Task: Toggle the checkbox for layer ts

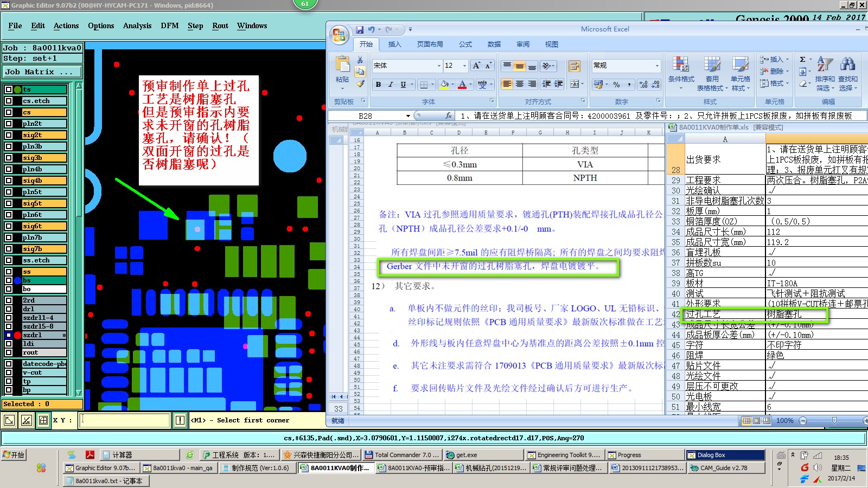Action: click(9, 89)
